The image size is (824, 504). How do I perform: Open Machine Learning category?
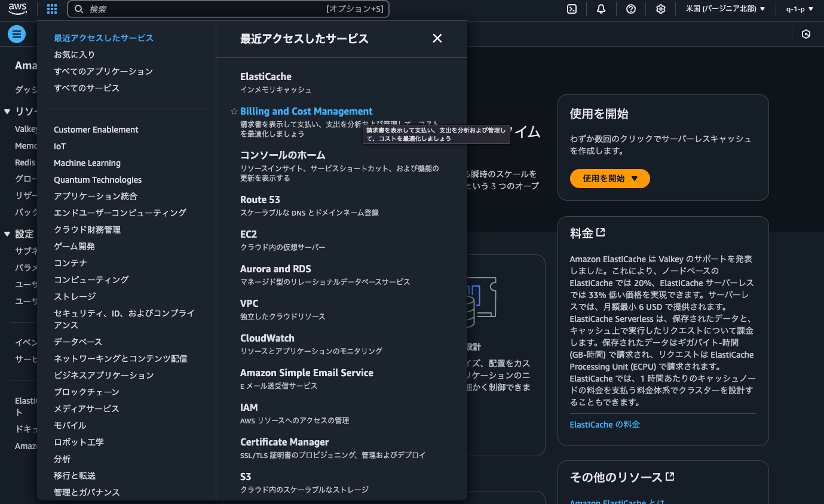coord(87,163)
